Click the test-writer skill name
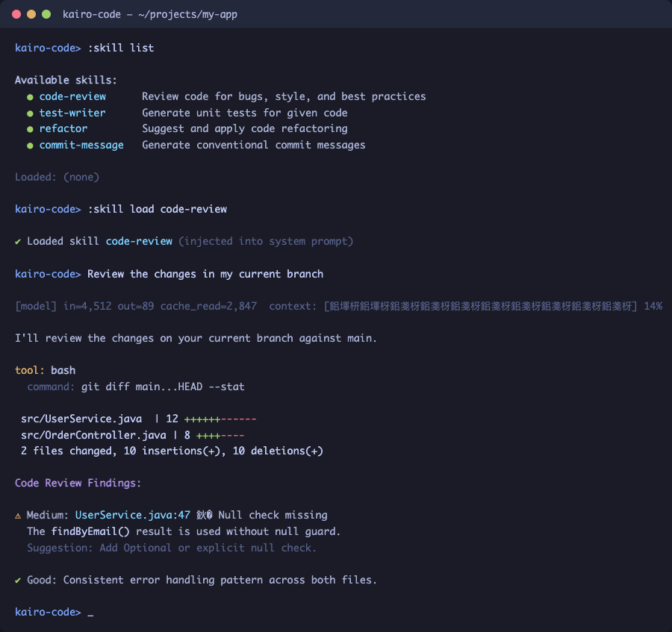The height and width of the screenshot is (632, 672). tap(72, 113)
